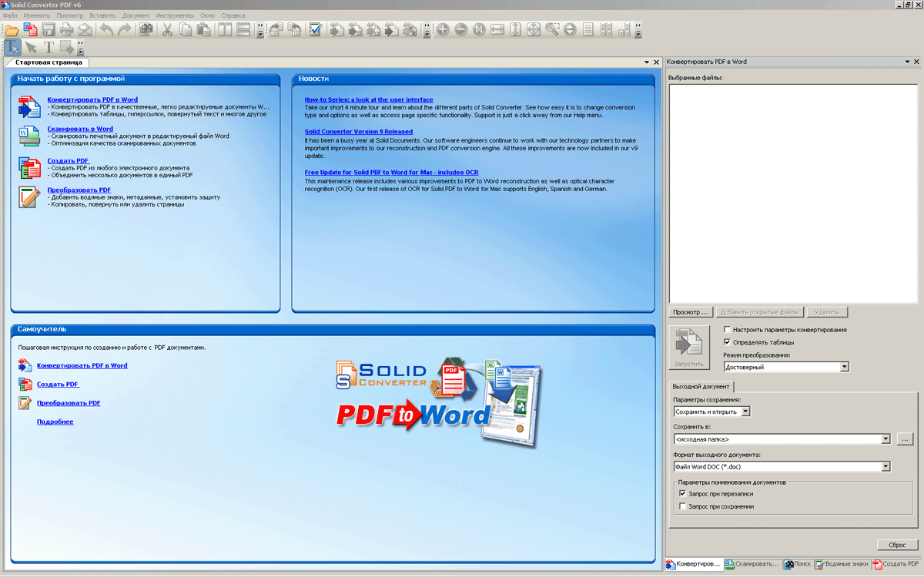This screenshot has width=924, height=578.
Task: Uncheck 'Определять таблицы' checkbox
Action: tap(728, 341)
